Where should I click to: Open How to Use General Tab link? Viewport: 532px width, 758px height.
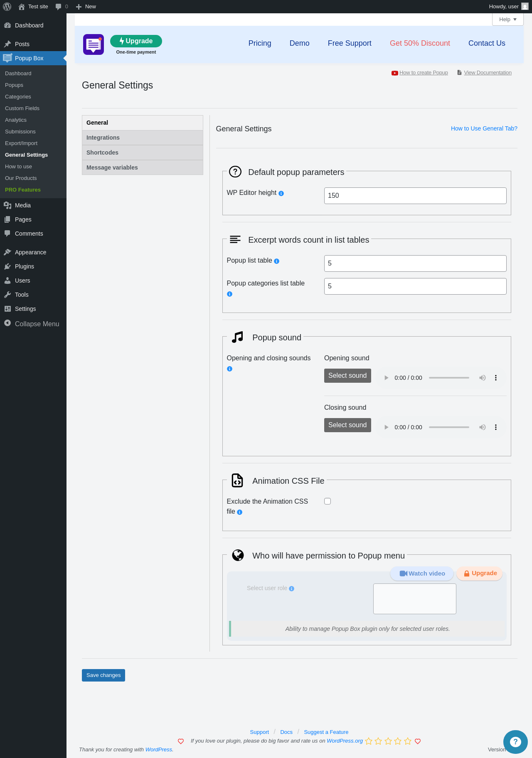[484, 128]
